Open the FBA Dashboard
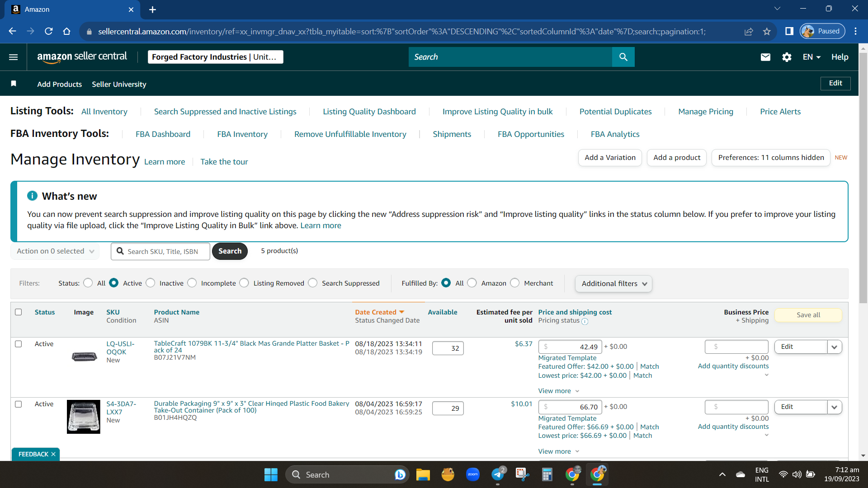The image size is (868, 488). 163,134
